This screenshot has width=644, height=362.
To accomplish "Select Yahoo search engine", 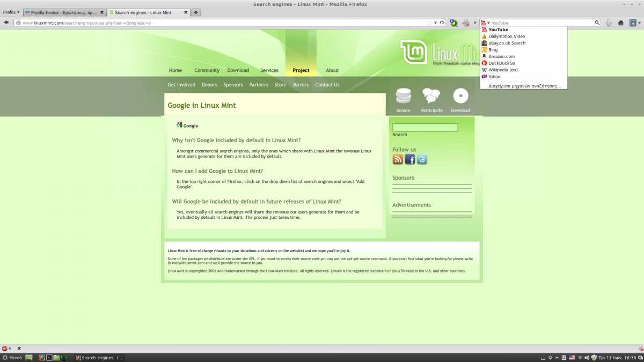I will tap(523, 77).
